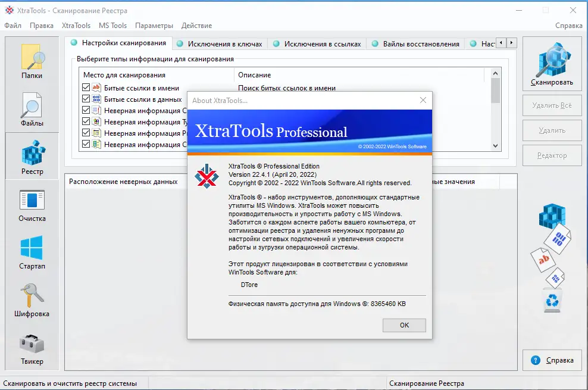588x390 pixels.
Task: Open the Параметры menu
Action: click(x=154, y=26)
